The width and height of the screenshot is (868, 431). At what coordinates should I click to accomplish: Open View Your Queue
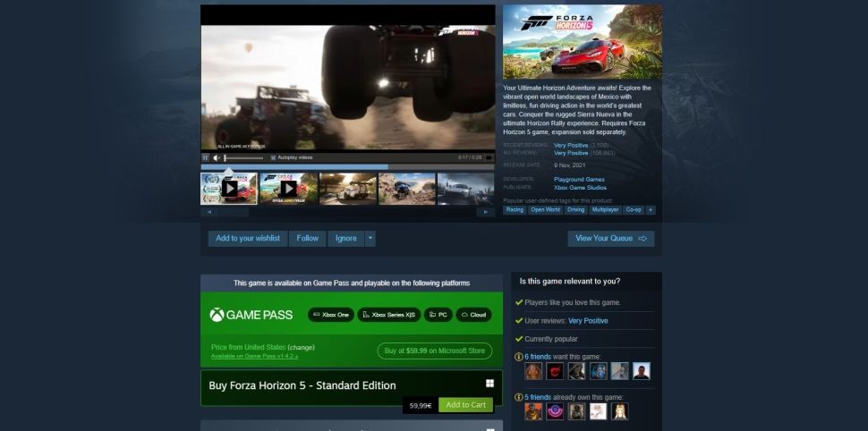[610, 239]
